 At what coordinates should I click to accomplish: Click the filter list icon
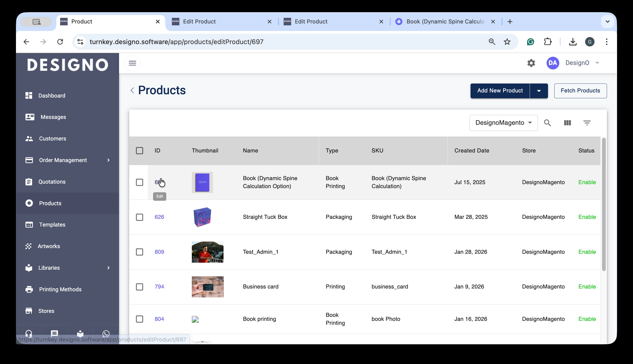[x=587, y=123]
